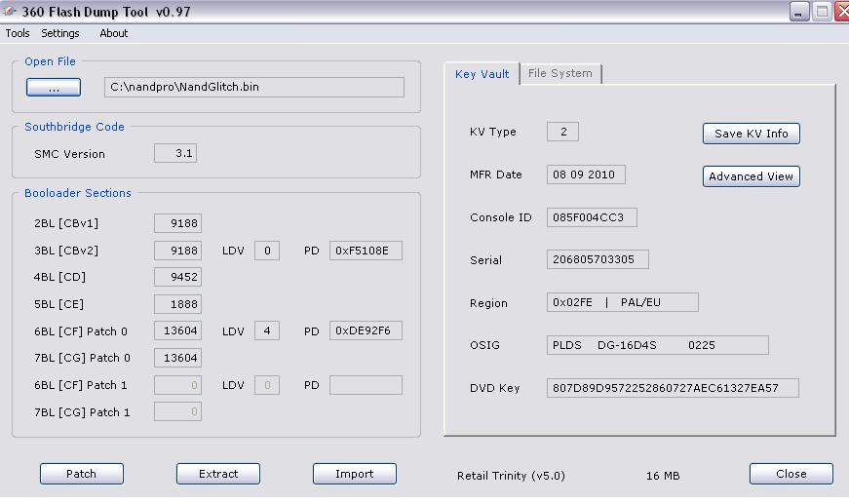Click the DVD Key field
This screenshot has width=849, height=504.
coord(673,388)
